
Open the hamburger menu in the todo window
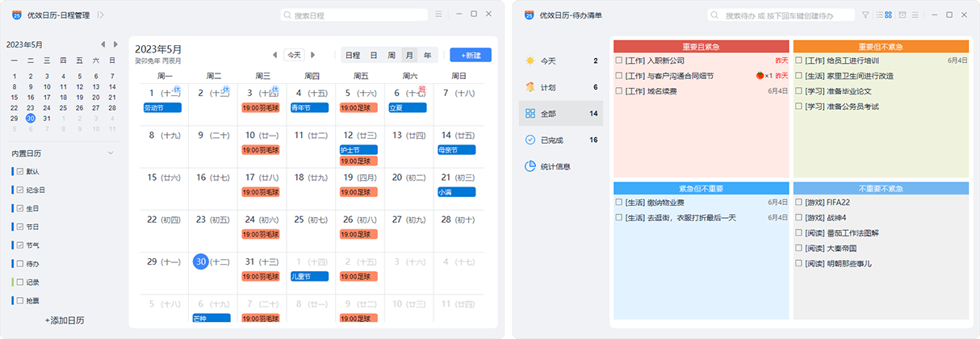click(x=916, y=15)
